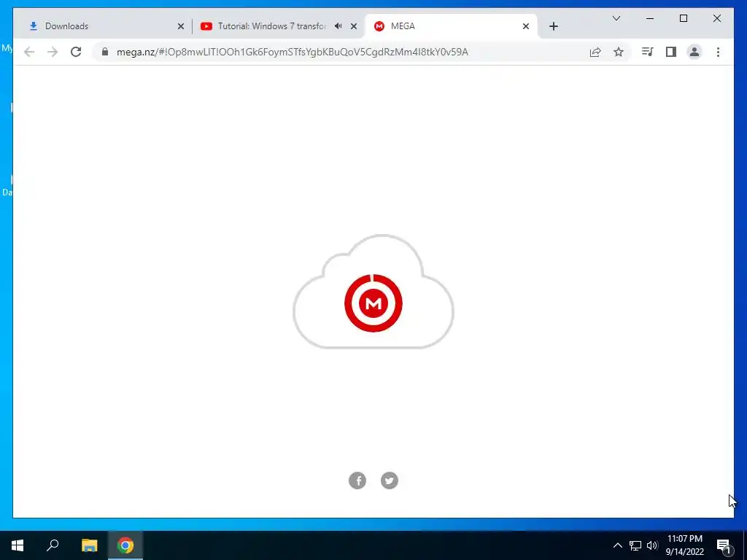Screen dimensions: 747x560
Task: Switch to the Tutorial: Windows 7 tab
Action: click(x=271, y=26)
